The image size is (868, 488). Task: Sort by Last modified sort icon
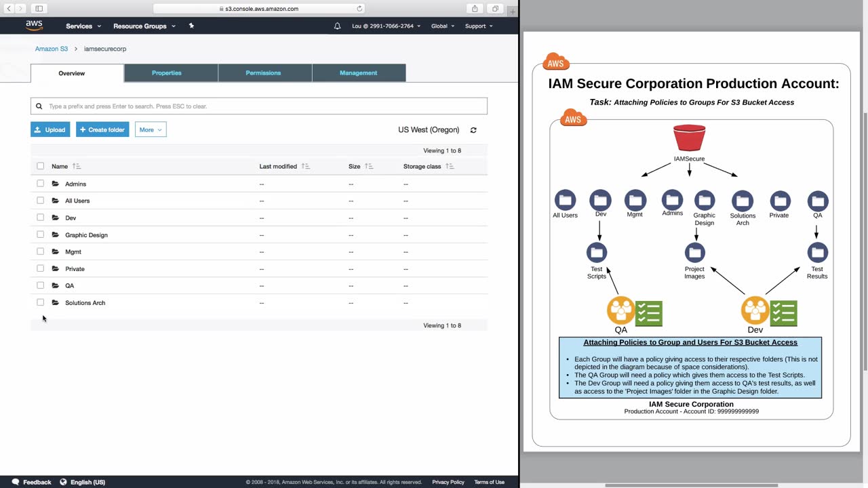[306, 166]
